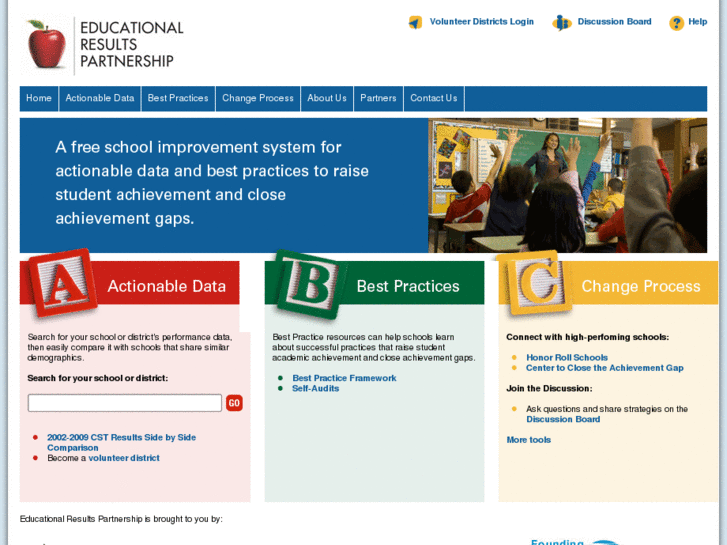Click the Educational Results Partnership title text
Image resolution: width=727 pixels, height=545 pixels.
132,45
